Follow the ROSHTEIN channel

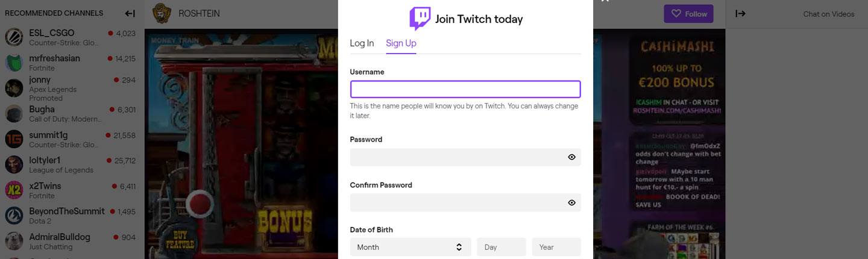688,14
